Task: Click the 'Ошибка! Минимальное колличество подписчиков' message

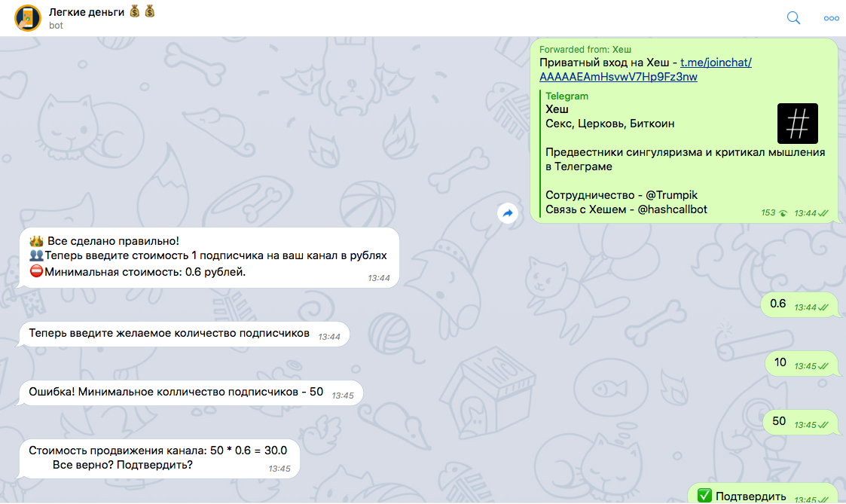Action: click(191, 393)
